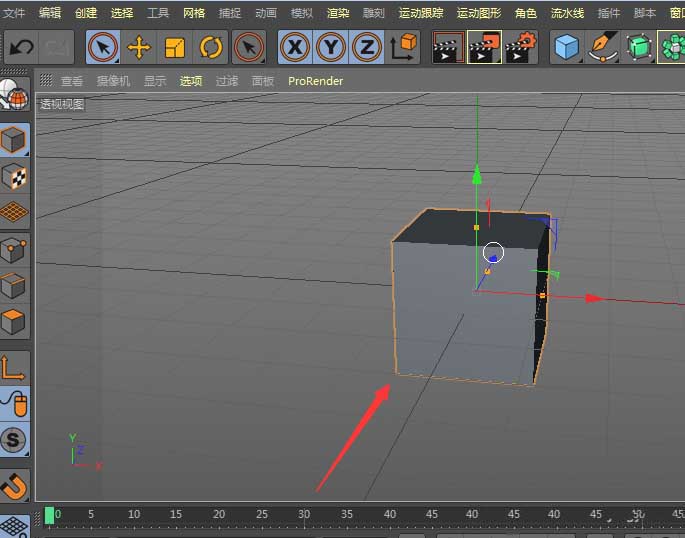Open the green array modeling objects icon
The width and height of the screenshot is (685, 538).
coord(672,47)
